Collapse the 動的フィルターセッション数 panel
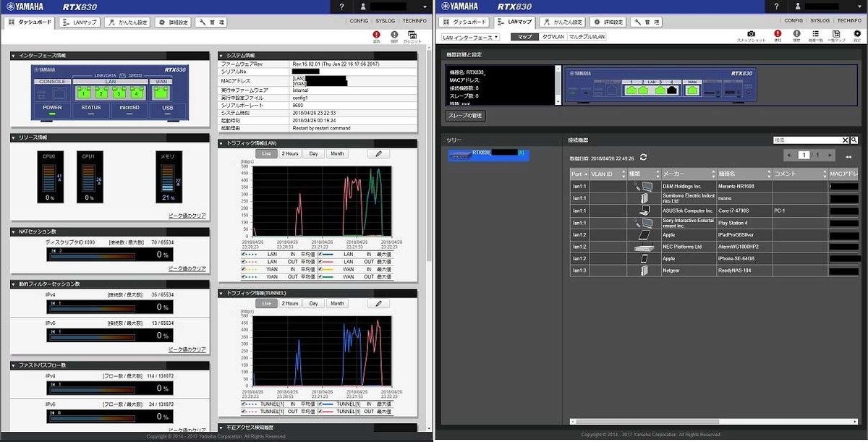The height and width of the screenshot is (442, 868). point(14,284)
